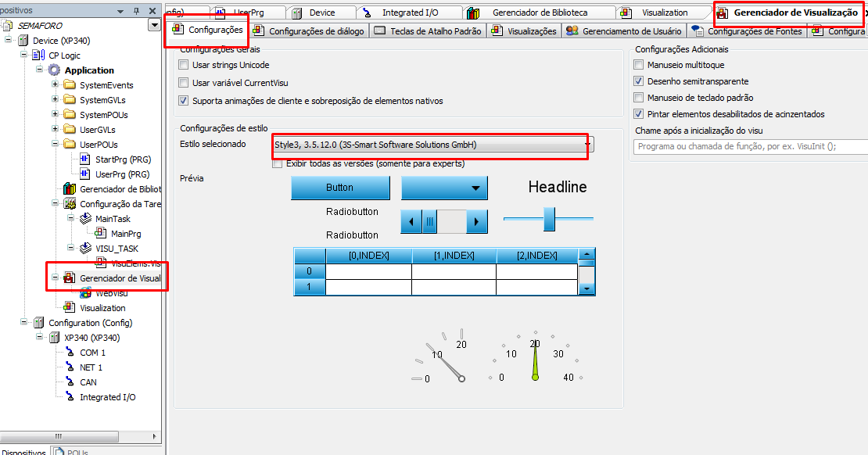This screenshot has width=868, height=455.
Task: Click the COM 1 port icon
Action: [x=70, y=353]
